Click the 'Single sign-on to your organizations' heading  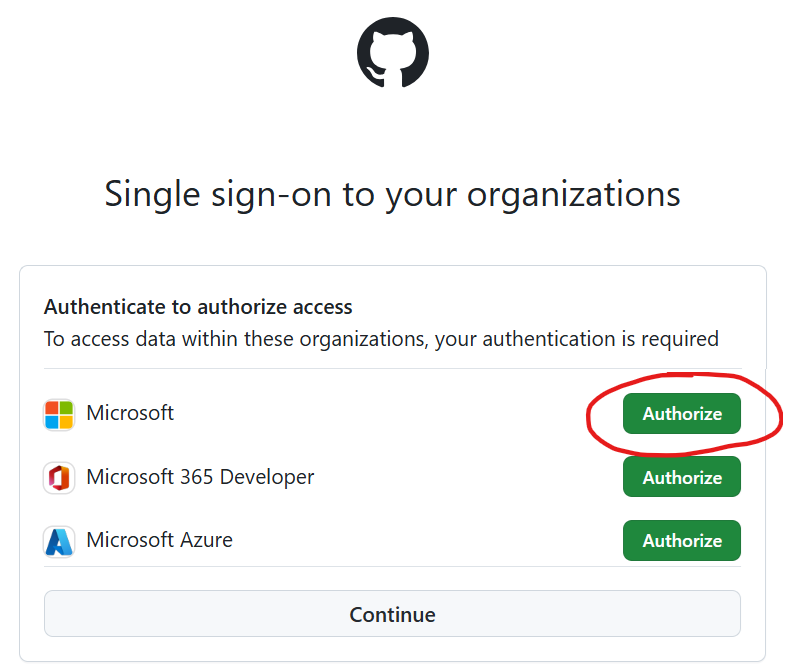click(x=392, y=193)
